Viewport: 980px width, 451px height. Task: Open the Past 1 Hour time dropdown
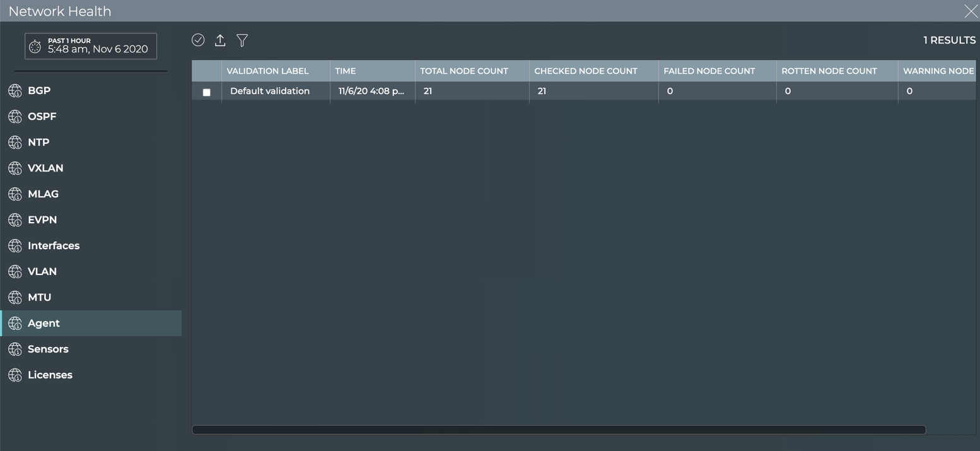[91, 46]
